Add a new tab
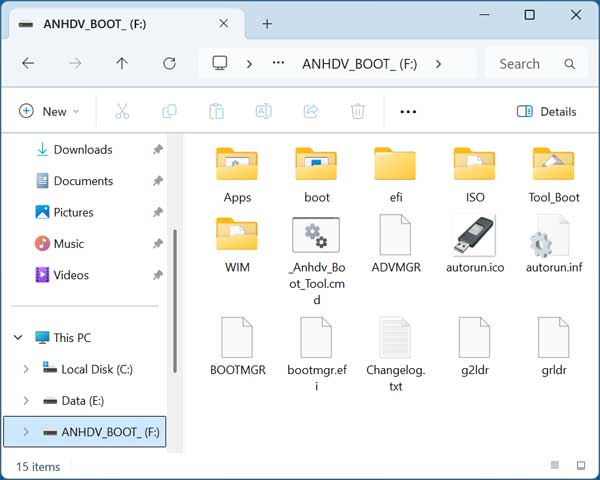 pos(267,24)
